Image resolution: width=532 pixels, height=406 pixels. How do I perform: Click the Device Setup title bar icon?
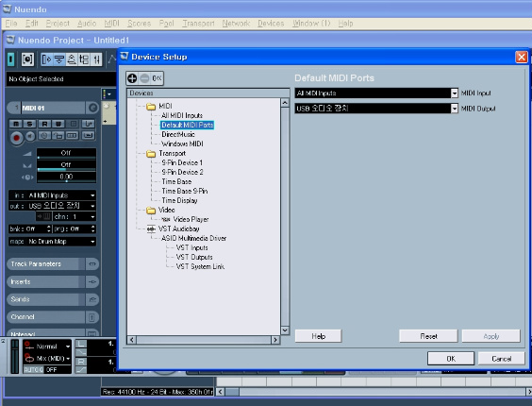click(x=125, y=57)
